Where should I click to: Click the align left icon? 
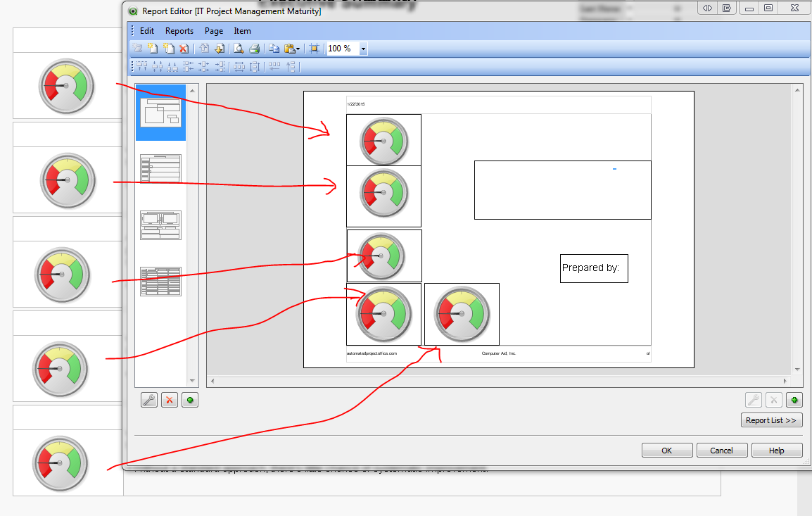(189, 66)
